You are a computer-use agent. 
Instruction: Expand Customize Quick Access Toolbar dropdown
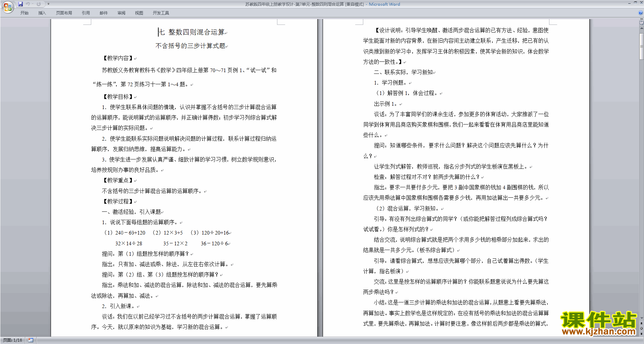click(x=48, y=4)
